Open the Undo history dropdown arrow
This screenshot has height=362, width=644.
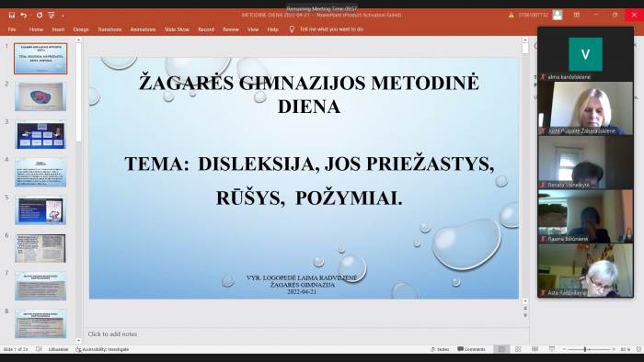tap(30, 16)
